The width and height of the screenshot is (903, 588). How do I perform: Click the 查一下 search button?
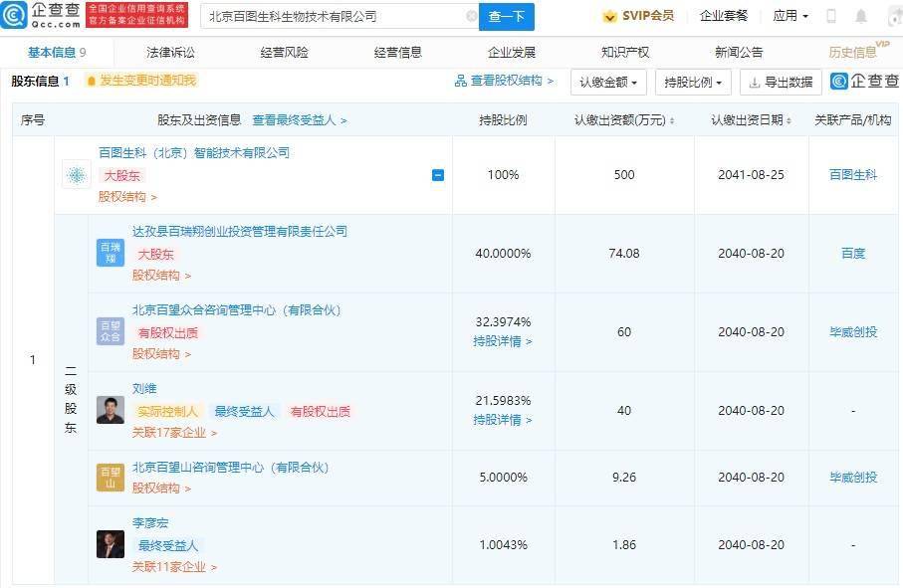pos(507,17)
